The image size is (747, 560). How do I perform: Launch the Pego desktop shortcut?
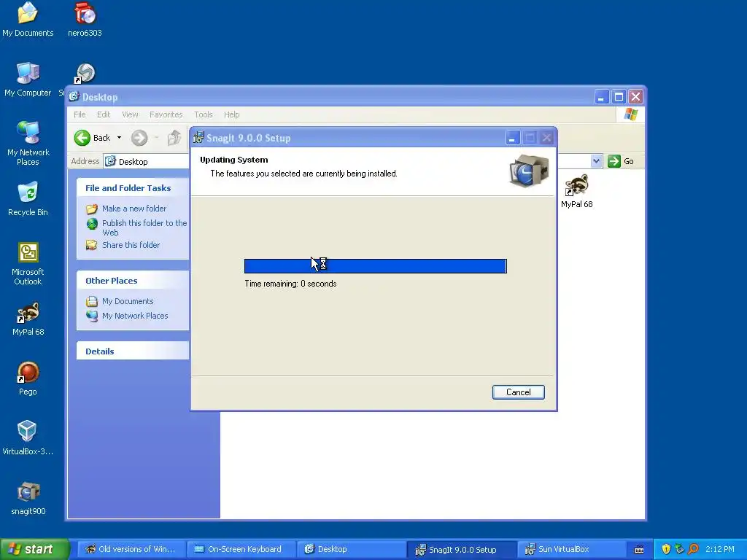[x=28, y=378]
